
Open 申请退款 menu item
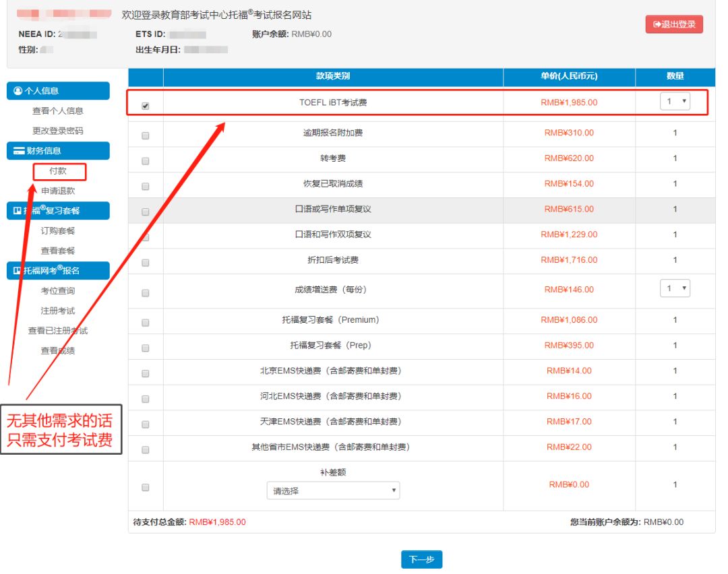[x=58, y=191]
